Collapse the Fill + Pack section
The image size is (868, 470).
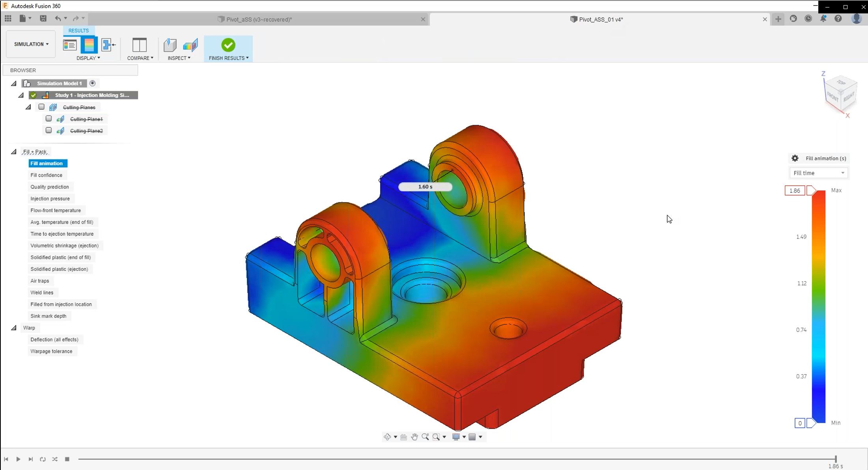coord(14,151)
